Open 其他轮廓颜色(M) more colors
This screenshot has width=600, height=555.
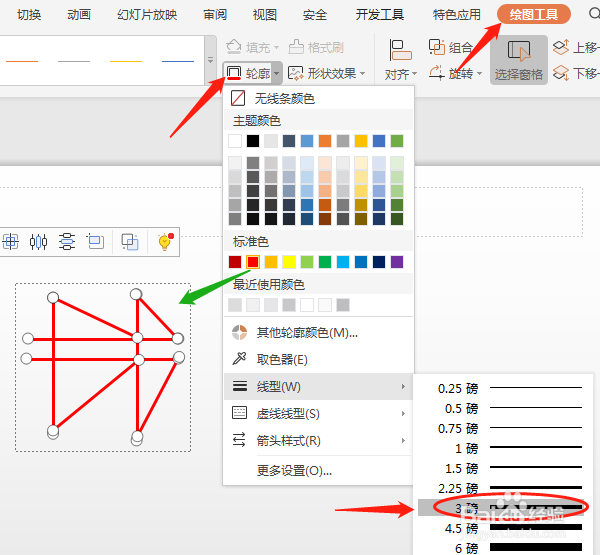point(318,333)
